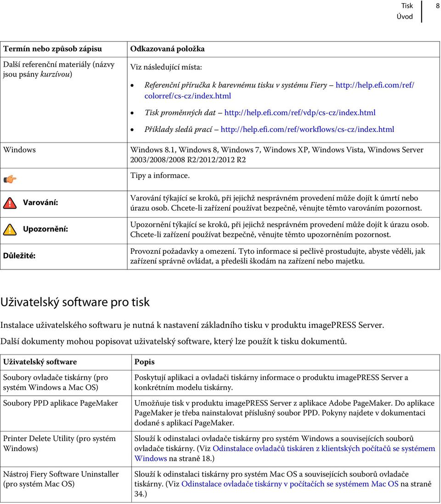Viewport: 441px width, 504px height.
Task: Click the description Poskytují aplikaci a ovladači tiskárny
Action: pyautogui.click(x=271, y=382)
